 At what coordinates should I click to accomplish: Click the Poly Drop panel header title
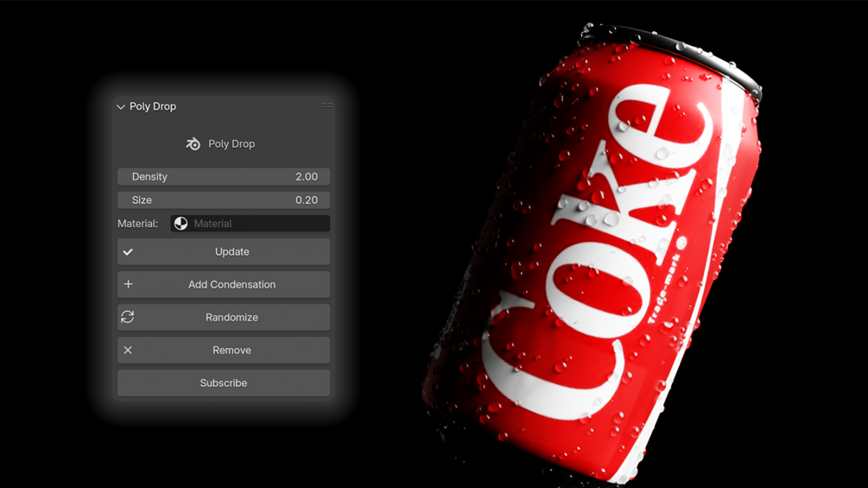coord(153,106)
